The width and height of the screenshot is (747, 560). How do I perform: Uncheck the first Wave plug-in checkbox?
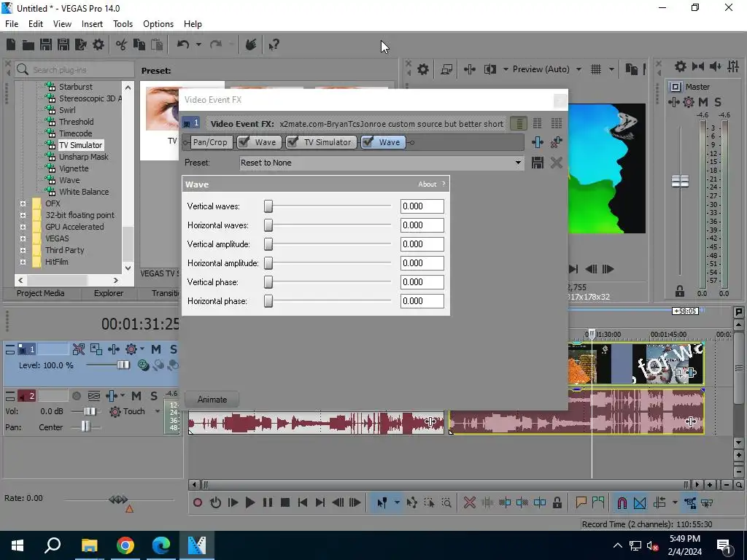244,142
